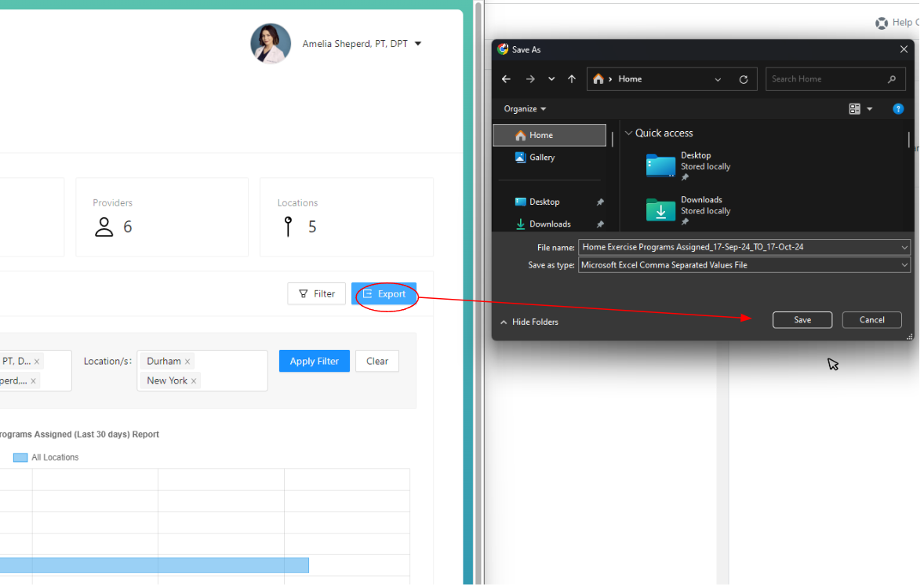Image resolution: width=924 pixels, height=586 pixels.
Task: Open the recent locations chevron dropdown
Action: click(551, 79)
